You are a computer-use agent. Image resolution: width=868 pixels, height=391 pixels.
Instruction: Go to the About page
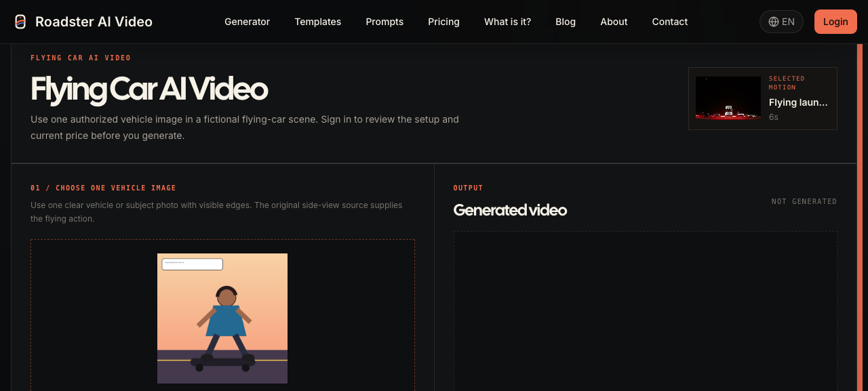click(x=614, y=22)
